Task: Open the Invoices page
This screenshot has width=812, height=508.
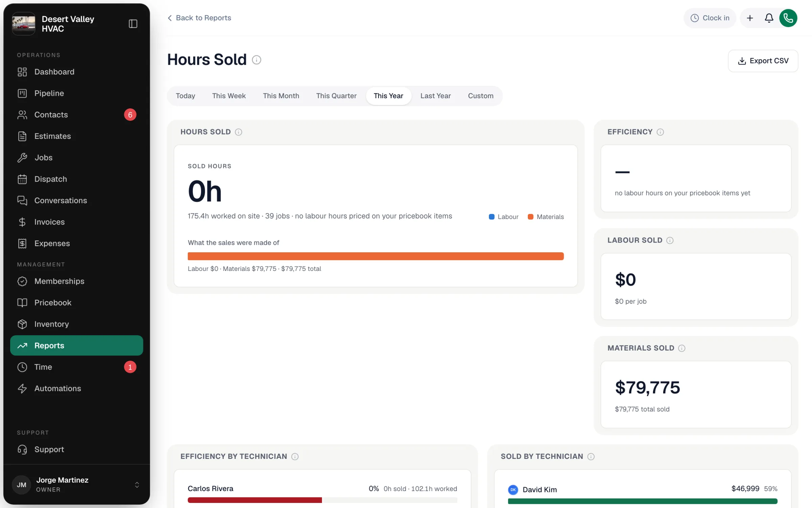Action: click(x=76, y=222)
